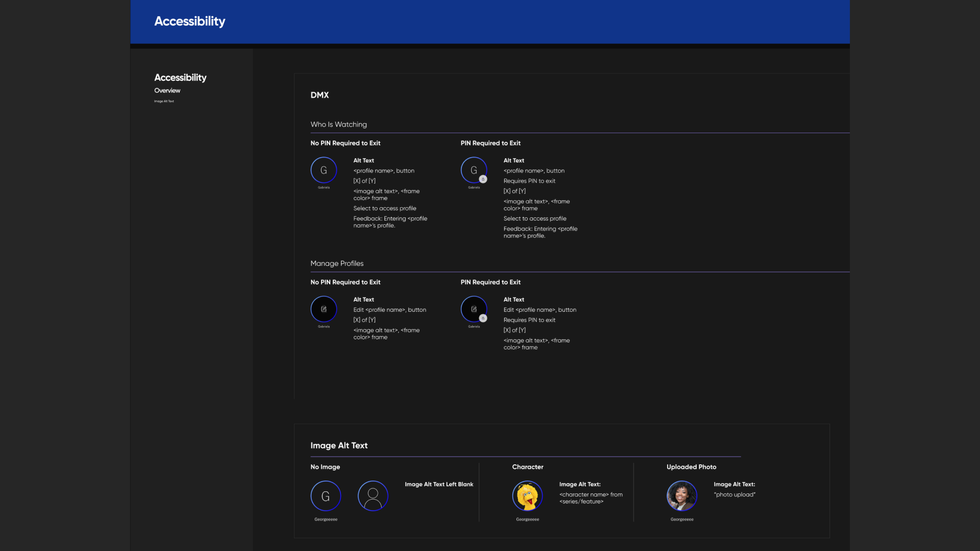Toggle the lock badge on Gabriela's Who Is Watching avatar
The image size is (980, 551).
(x=483, y=179)
